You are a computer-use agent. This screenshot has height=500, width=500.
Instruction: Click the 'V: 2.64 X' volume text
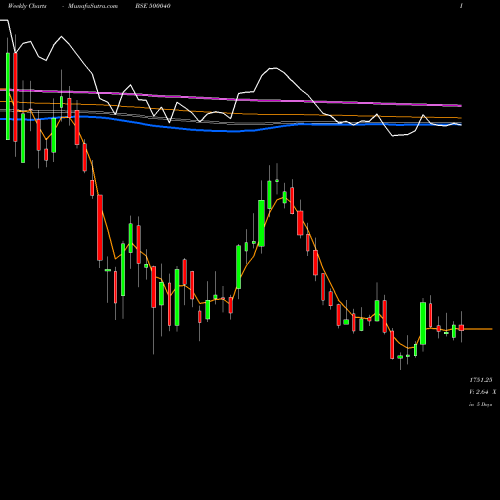point(483,392)
